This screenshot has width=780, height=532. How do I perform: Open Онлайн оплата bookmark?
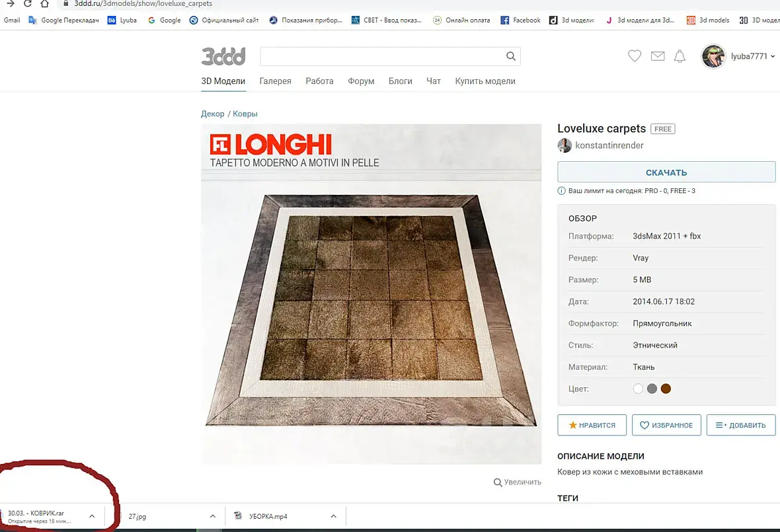pyautogui.click(x=461, y=20)
